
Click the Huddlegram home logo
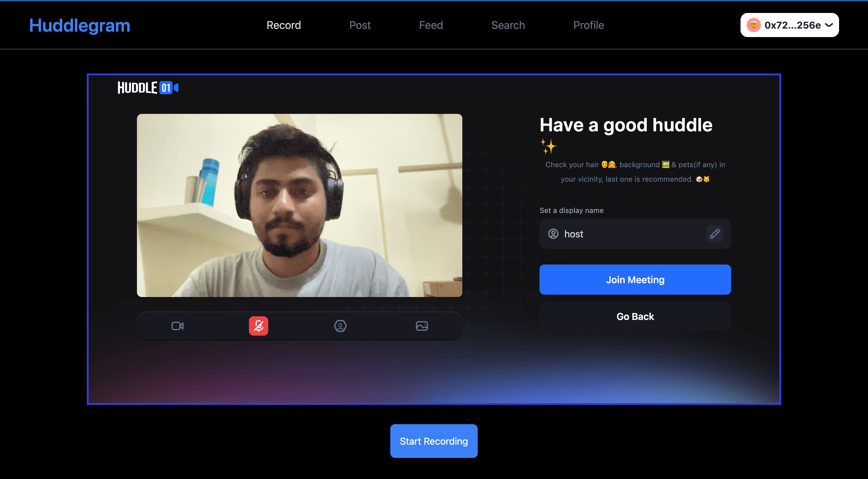(80, 25)
